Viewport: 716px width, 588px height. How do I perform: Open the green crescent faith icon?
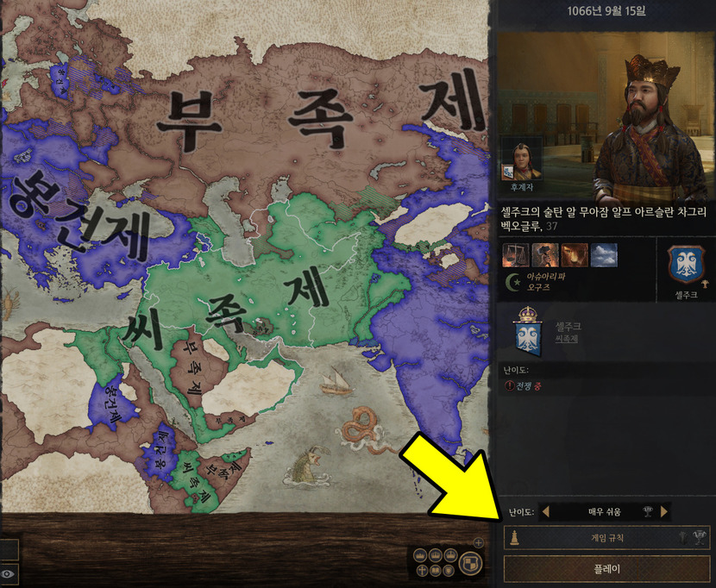click(x=512, y=282)
